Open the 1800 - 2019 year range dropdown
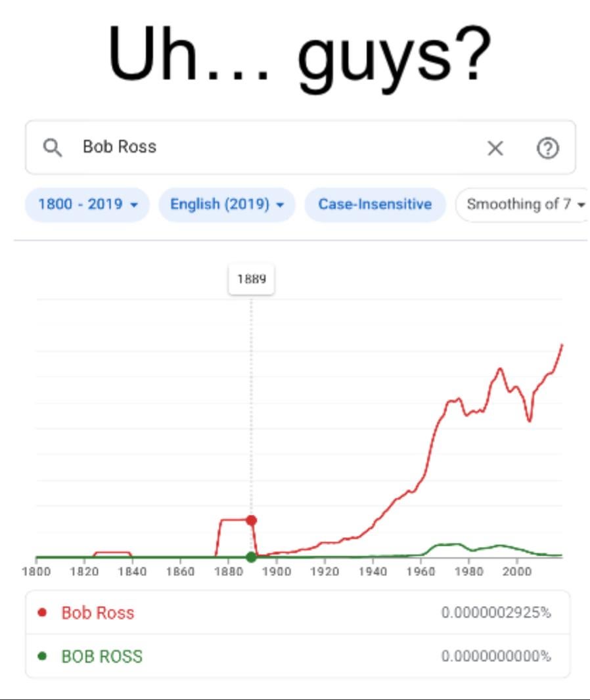 pyautogui.click(x=87, y=204)
